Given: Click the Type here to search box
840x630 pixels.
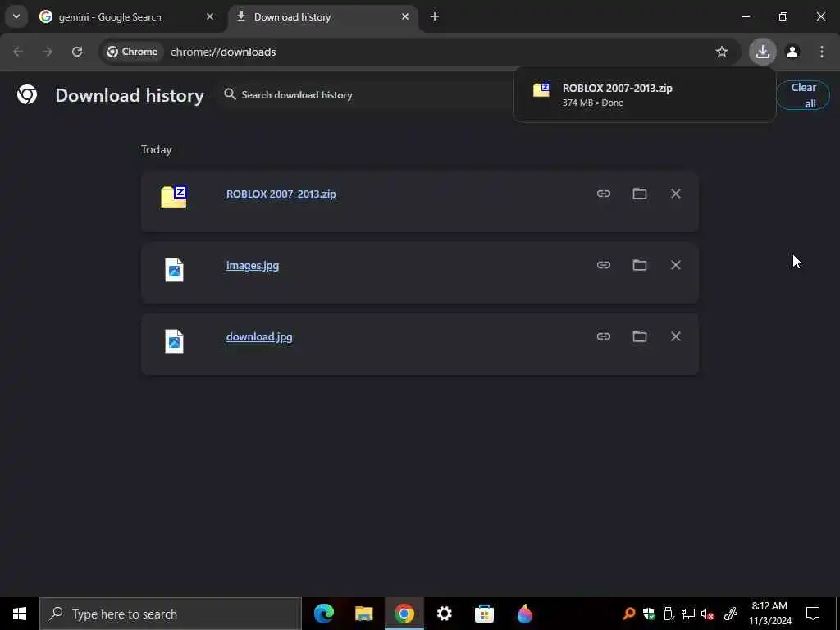Looking at the screenshot, I should (171, 614).
